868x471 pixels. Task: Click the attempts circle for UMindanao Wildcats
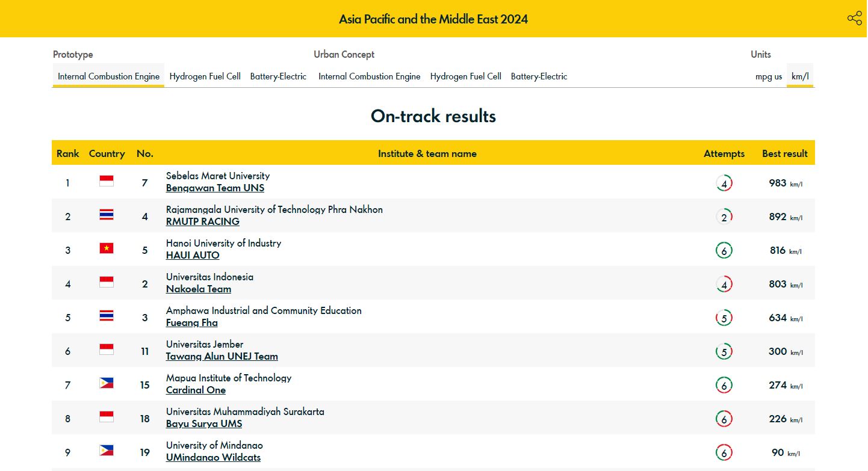point(724,453)
